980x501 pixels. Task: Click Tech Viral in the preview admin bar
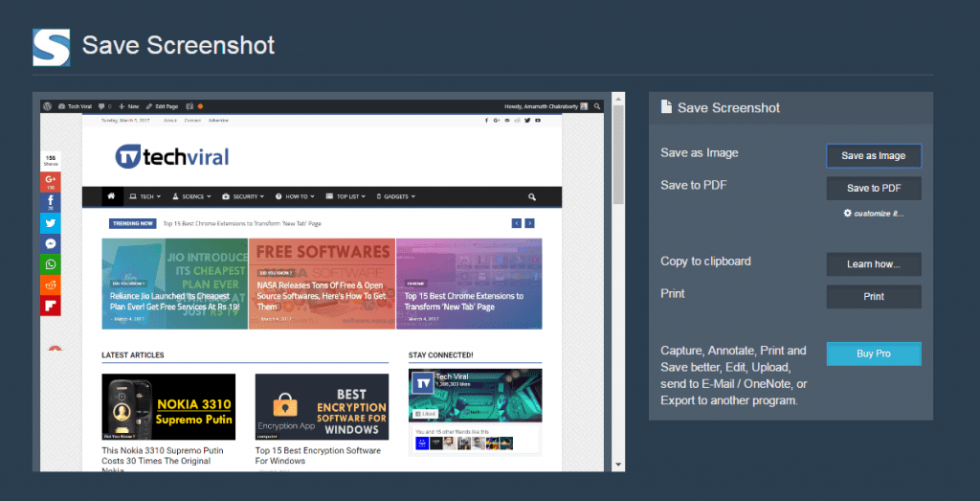pos(75,106)
